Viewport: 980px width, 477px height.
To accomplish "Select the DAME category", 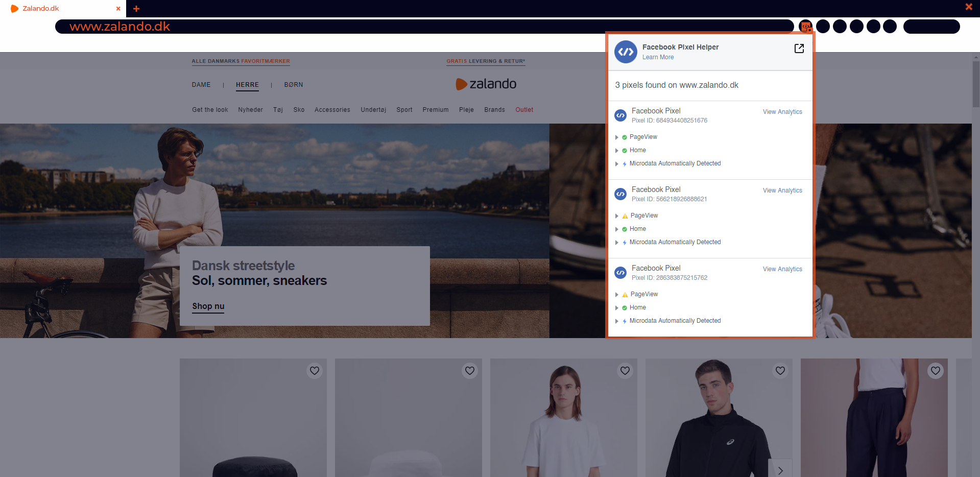I will click(x=201, y=85).
